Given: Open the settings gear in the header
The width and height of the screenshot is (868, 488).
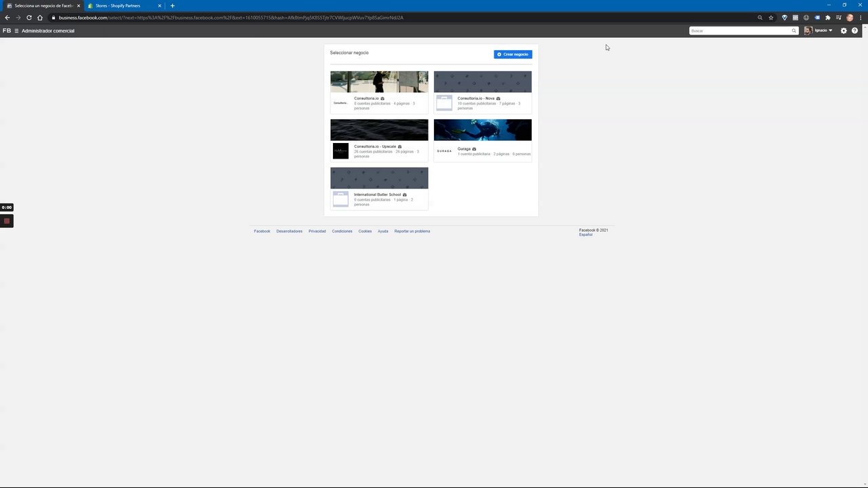Looking at the screenshot, I should 844,30.
